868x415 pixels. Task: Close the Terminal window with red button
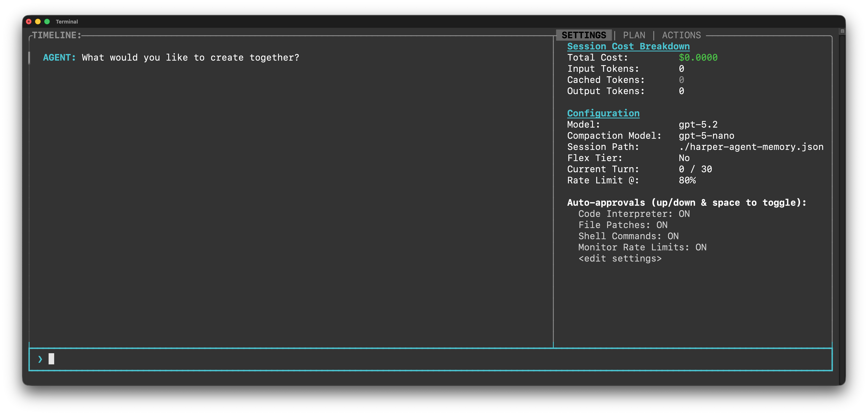pyautogui.click(x=29, y=22)
